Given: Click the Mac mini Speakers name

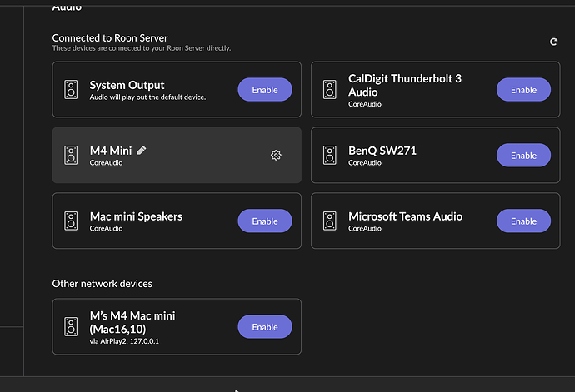Looking at the screenshot, I should (x=136, y=216).
